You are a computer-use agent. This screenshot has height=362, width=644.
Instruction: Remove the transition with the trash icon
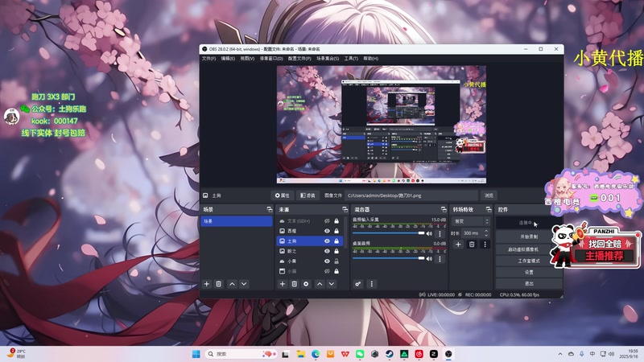click(472, 245)
